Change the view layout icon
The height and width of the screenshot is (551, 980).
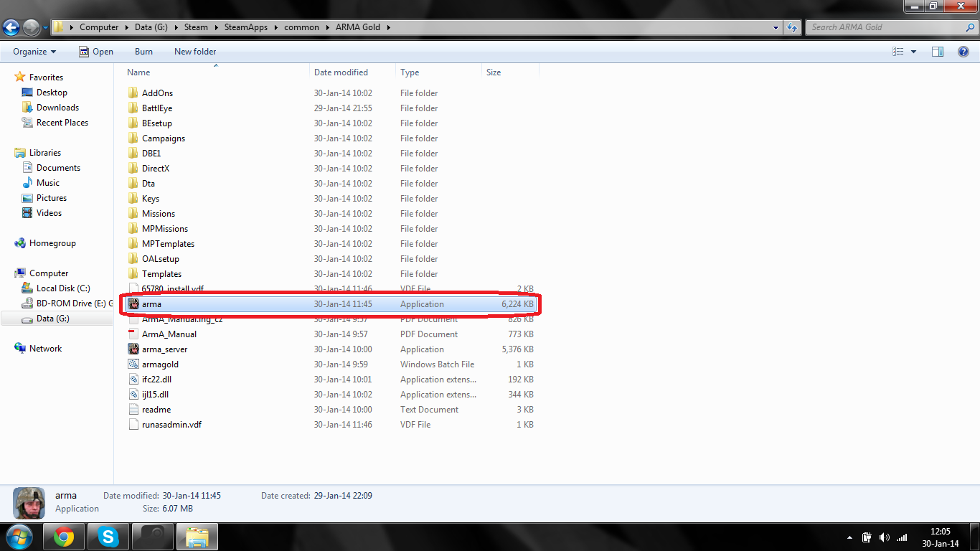pyautogui.click(x=897, y=52)
